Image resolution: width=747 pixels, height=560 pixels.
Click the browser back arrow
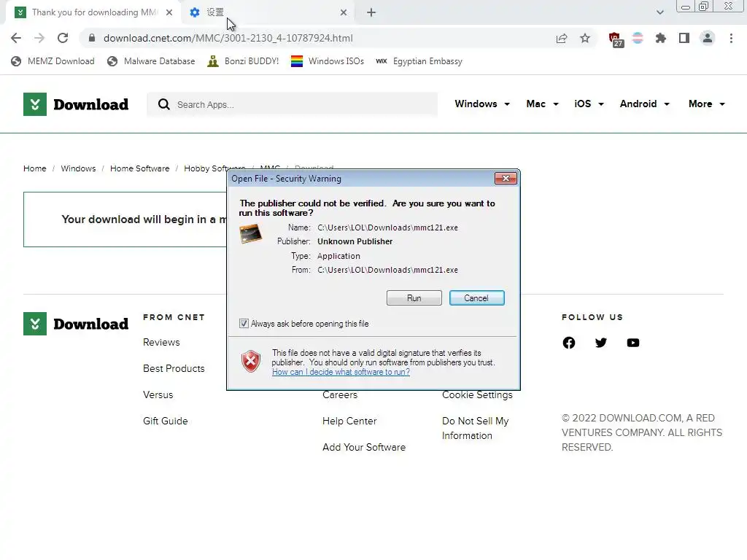pyautogui.click(x=16, y=38)
